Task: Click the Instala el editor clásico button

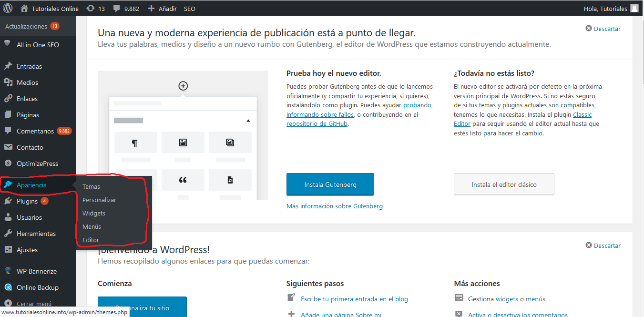Action: [x=504, y=184]
